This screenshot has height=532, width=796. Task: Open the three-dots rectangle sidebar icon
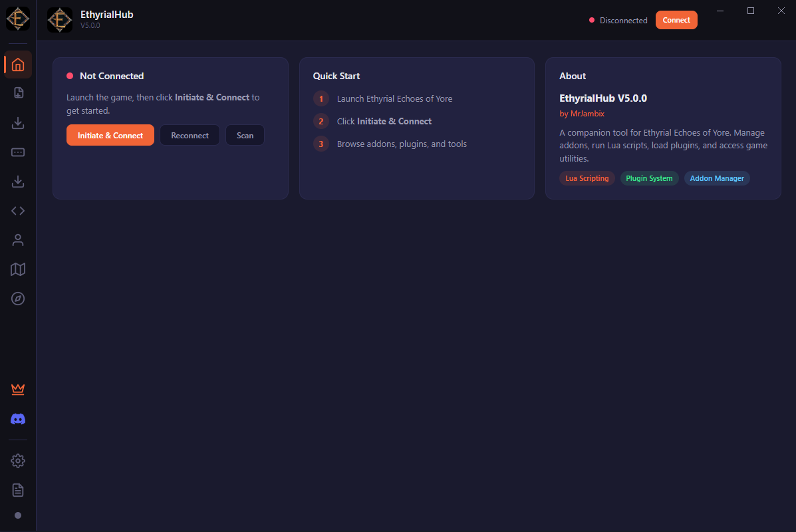coord(18,152)
